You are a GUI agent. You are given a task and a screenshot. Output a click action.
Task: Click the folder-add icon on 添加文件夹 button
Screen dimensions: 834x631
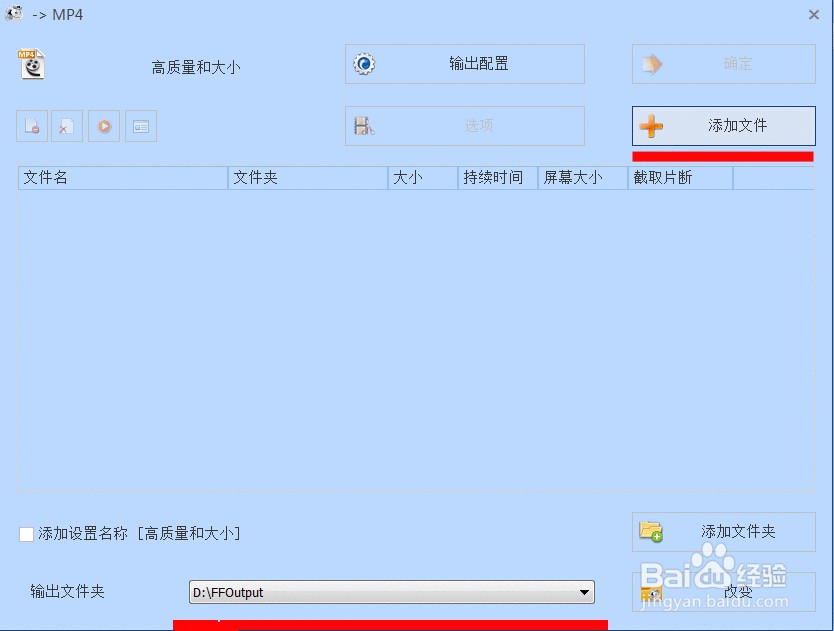click(x=651, y=532)
